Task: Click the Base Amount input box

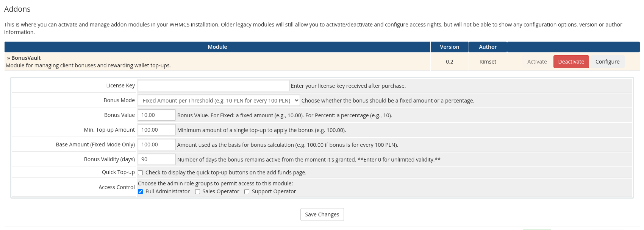Action: 156,145
